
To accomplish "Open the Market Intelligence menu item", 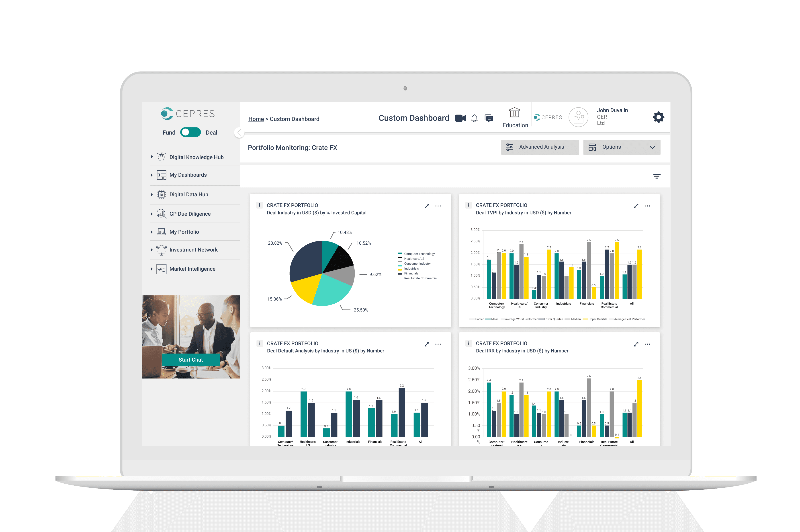I will [x=192, y=269].
